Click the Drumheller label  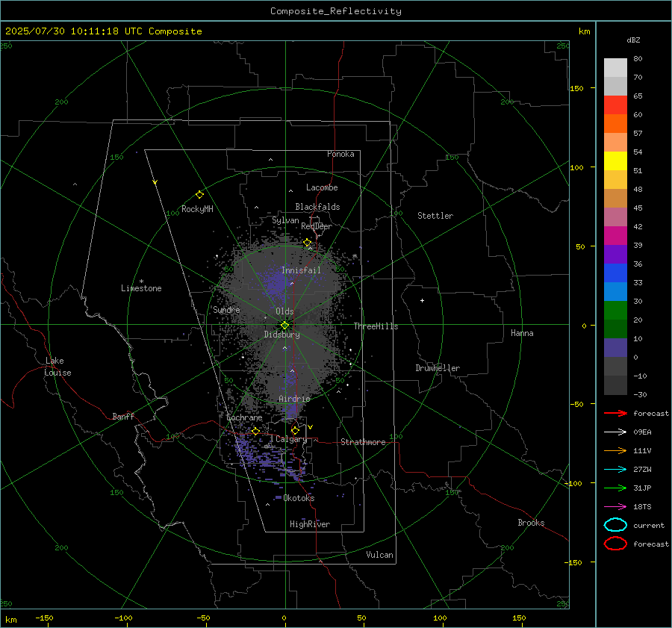tap(438, 368)
